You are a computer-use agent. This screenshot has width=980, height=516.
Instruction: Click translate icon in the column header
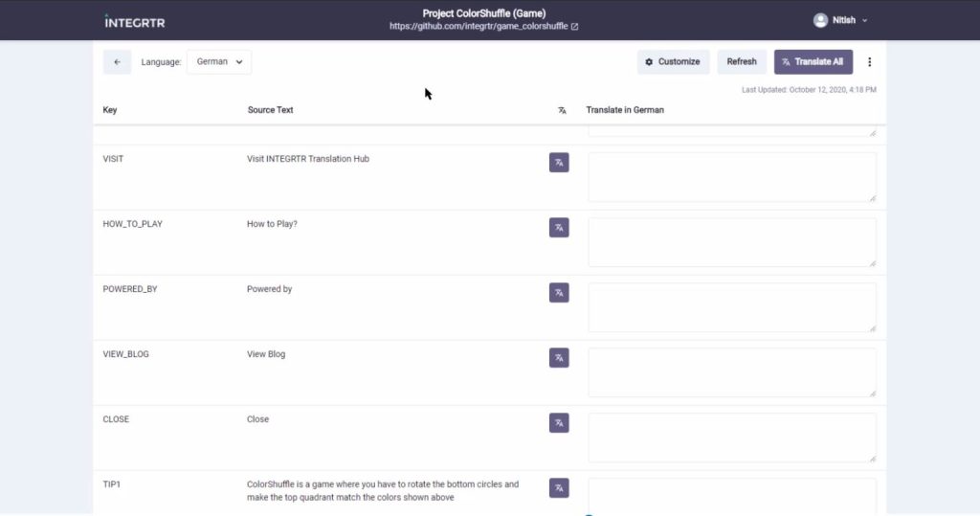point(562,110)
